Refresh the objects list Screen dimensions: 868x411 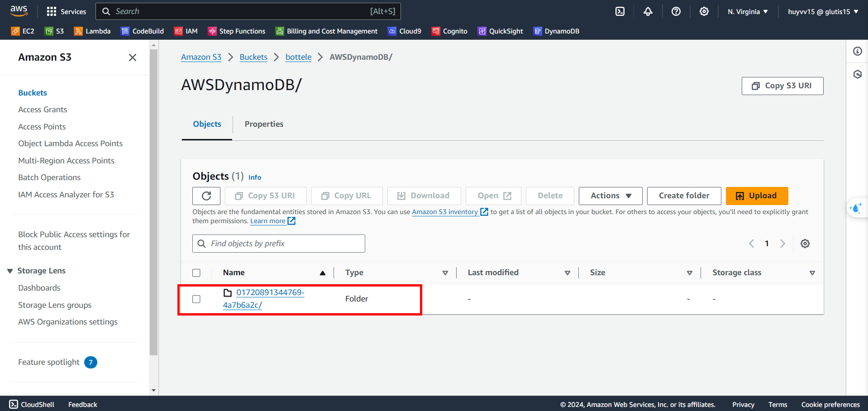pos(206,196)
